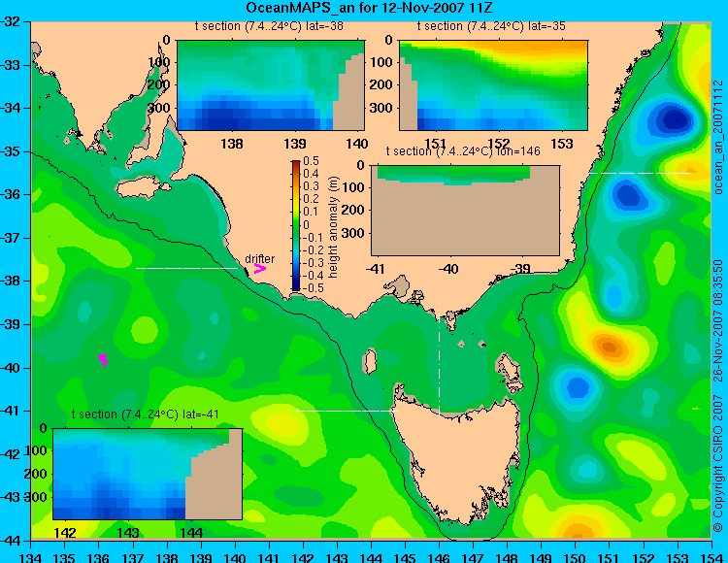
Task: Click the 200 depth tick on the lon=146 inset
Action: click(353, 210)
